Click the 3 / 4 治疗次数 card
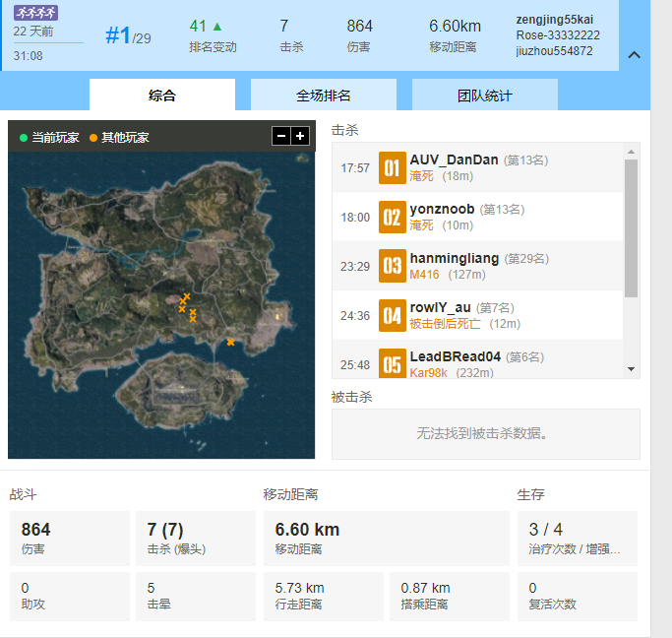The width and height of the screenshot is (672, 638). (578, 539)
